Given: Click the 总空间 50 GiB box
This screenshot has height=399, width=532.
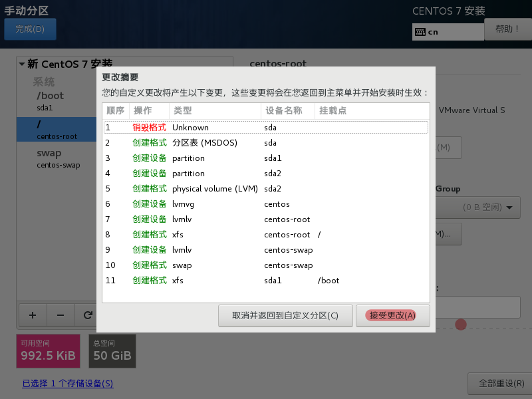Looking at the screenshot, I should (x=112, y=351).
